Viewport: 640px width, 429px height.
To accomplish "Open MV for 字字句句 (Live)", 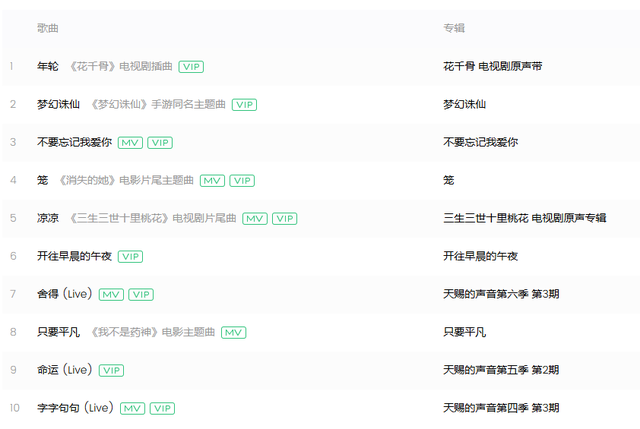I will pos(132,408).
